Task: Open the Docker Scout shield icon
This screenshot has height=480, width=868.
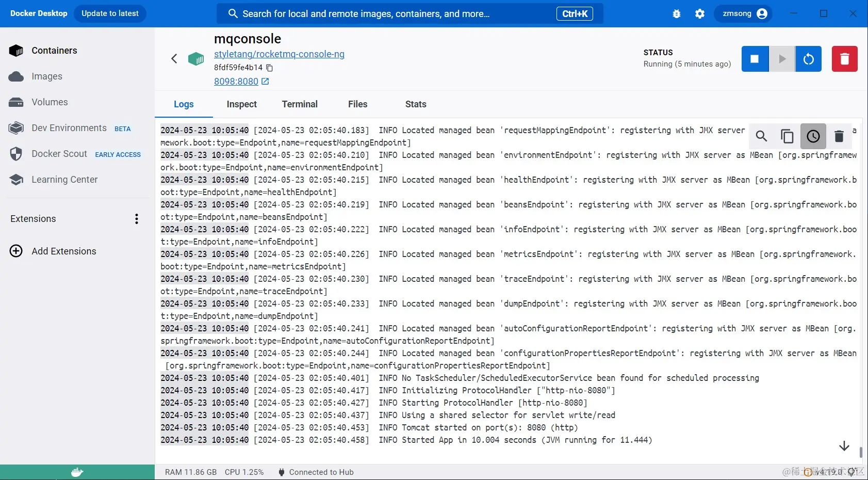Action: coord(16,154)
